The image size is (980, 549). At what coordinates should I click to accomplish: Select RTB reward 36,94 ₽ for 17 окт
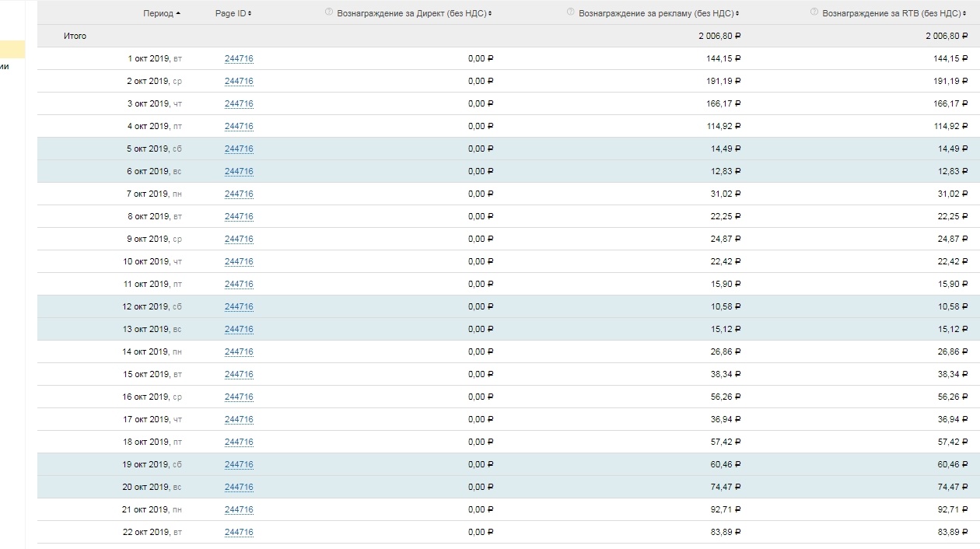(953, 419)
